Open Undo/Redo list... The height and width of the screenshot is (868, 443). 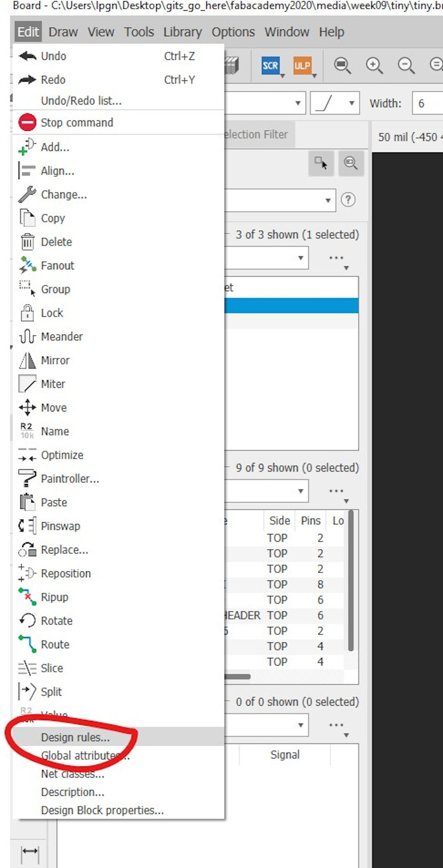pos(119,100)
